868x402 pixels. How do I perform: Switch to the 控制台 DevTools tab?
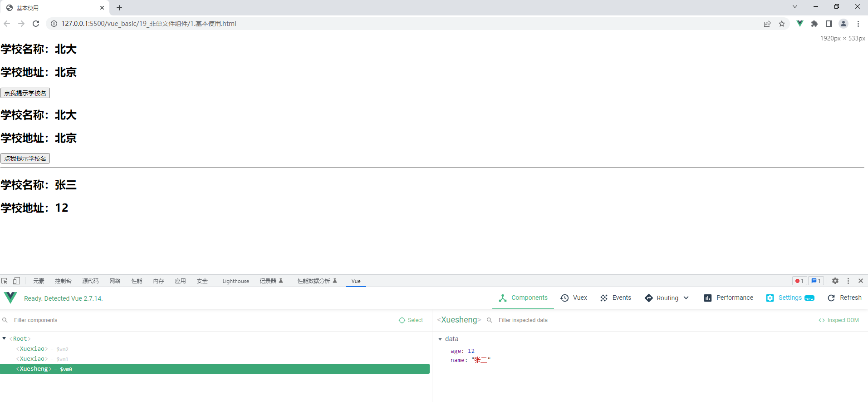(63, 281)
